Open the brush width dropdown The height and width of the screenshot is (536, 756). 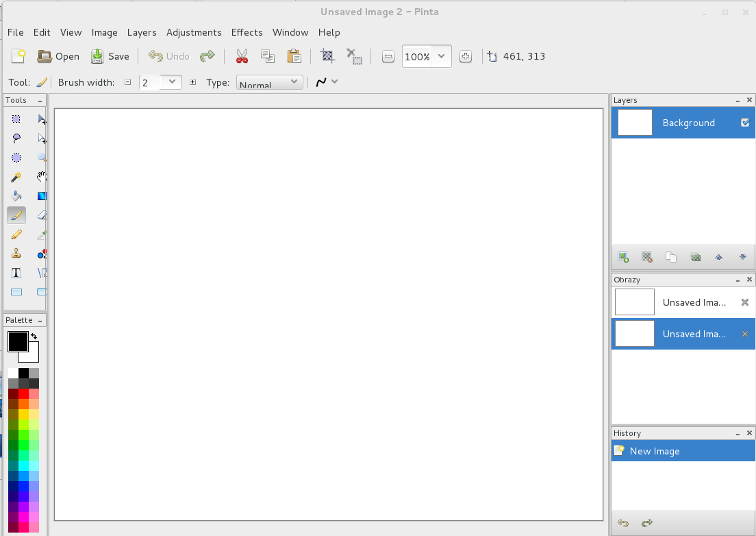[x=172, y=82]
